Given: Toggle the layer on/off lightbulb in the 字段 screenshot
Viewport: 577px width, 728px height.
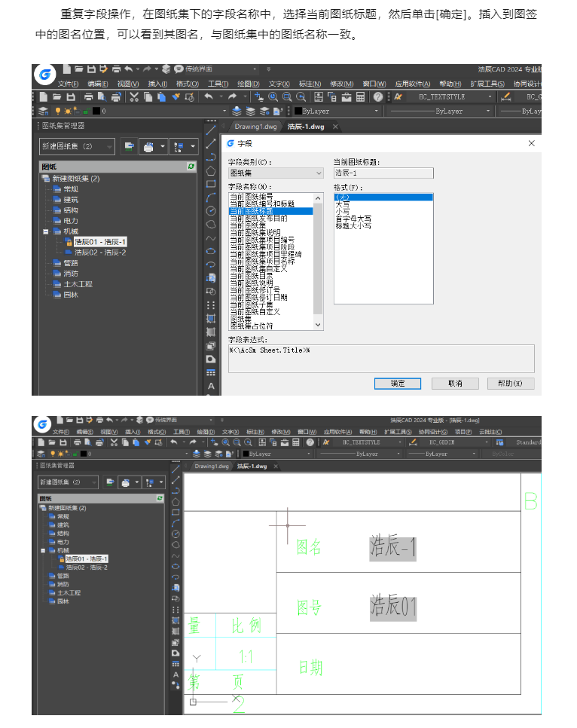Looking at the screenshot, I should [58, 111].
